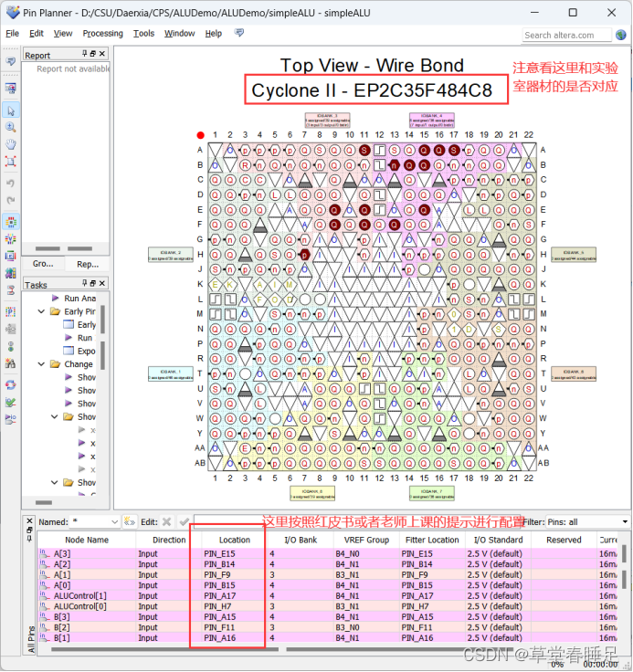Screen dimensions: 633x672
Task: Click the undo arrow in the left toolbar
Action: point(11,183)
